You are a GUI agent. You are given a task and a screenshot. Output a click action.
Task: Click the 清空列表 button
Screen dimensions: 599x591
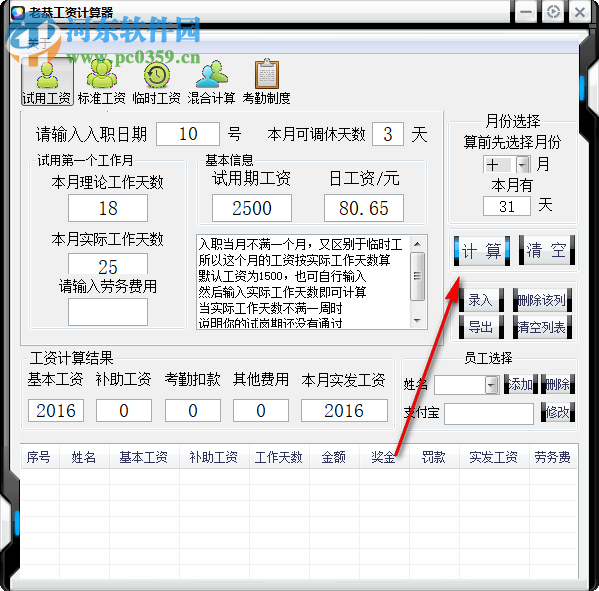pyautogui.click(x=542, y=327)
